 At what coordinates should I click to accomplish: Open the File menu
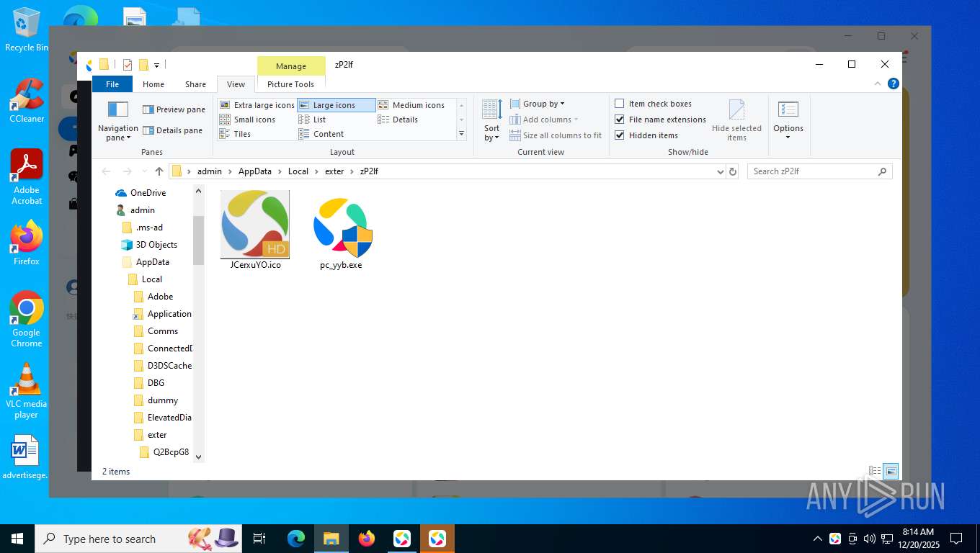click(x=112, y=84)
